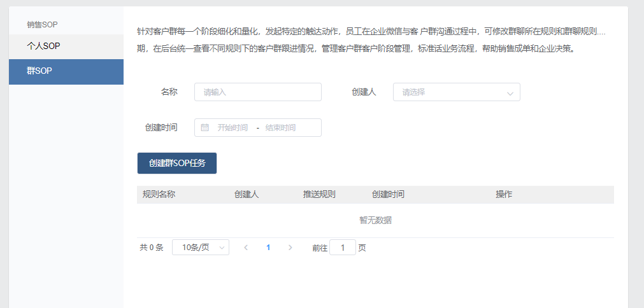This screenshot has width=644, height=308.
Task: Click the 暂无数据 empty table message
Action: pos(375,220)
